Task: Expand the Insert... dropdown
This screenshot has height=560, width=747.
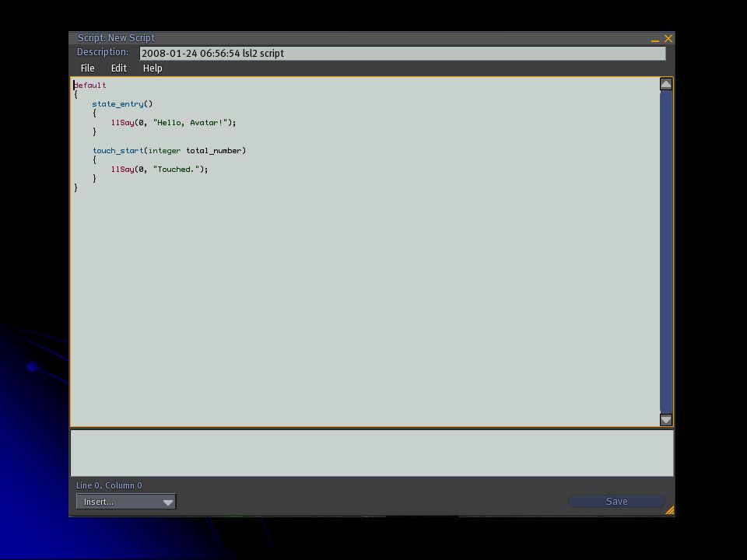Action: click(x=126, y=502)
